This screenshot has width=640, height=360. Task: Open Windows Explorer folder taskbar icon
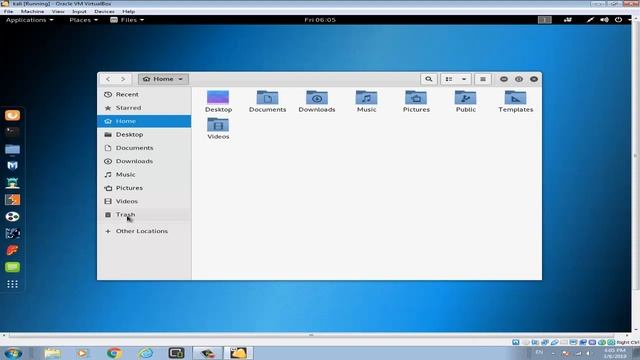52,353
